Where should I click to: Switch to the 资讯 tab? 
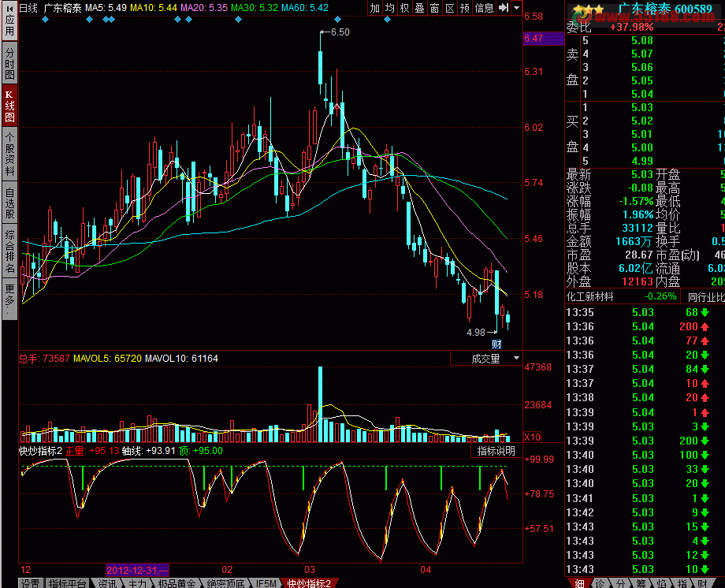coord(107,583)
